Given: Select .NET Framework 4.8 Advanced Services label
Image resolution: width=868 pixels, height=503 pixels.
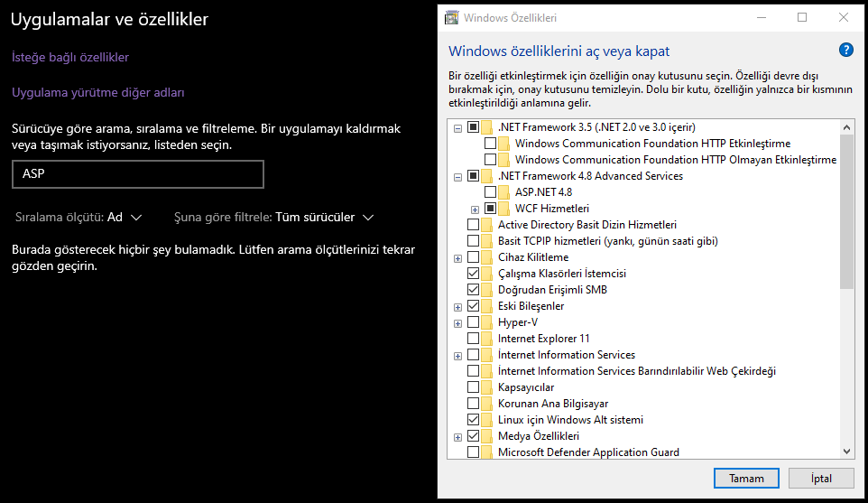Looking at the screenshot, I should point(590,176).
